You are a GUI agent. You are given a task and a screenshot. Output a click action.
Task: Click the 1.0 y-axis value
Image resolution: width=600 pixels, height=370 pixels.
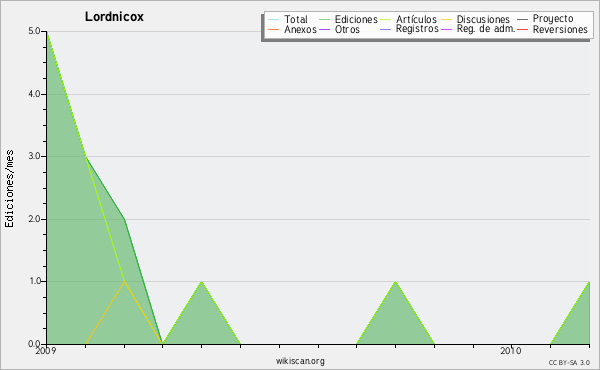coord(34,281)
